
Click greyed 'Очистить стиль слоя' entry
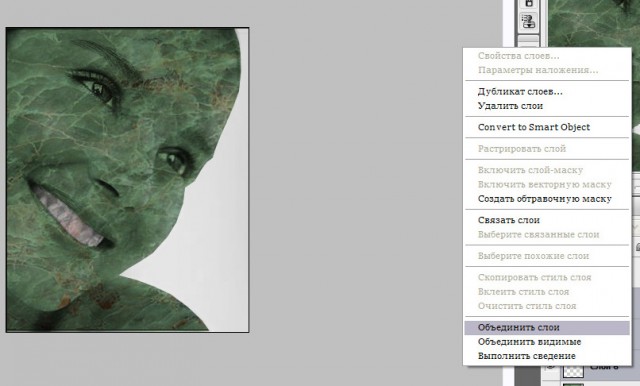tap(547, 306)
